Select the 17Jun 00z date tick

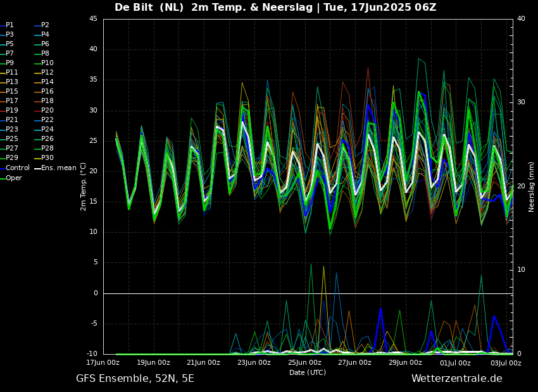click(x=103, y=363)
